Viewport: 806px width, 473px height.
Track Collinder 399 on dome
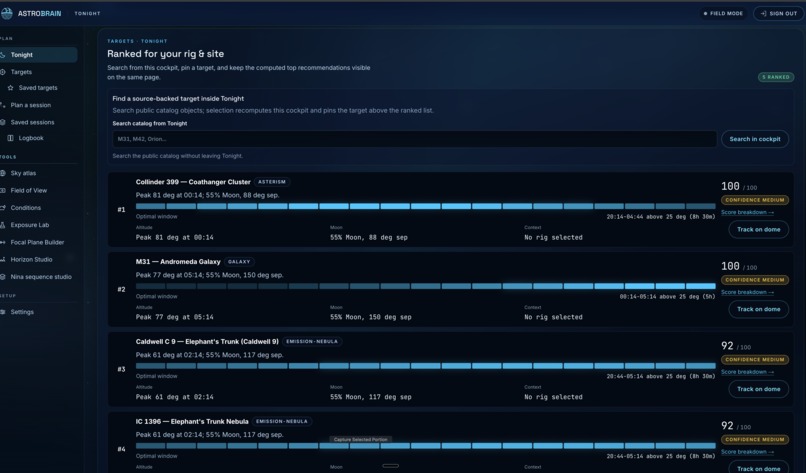(x=758, y=229)
